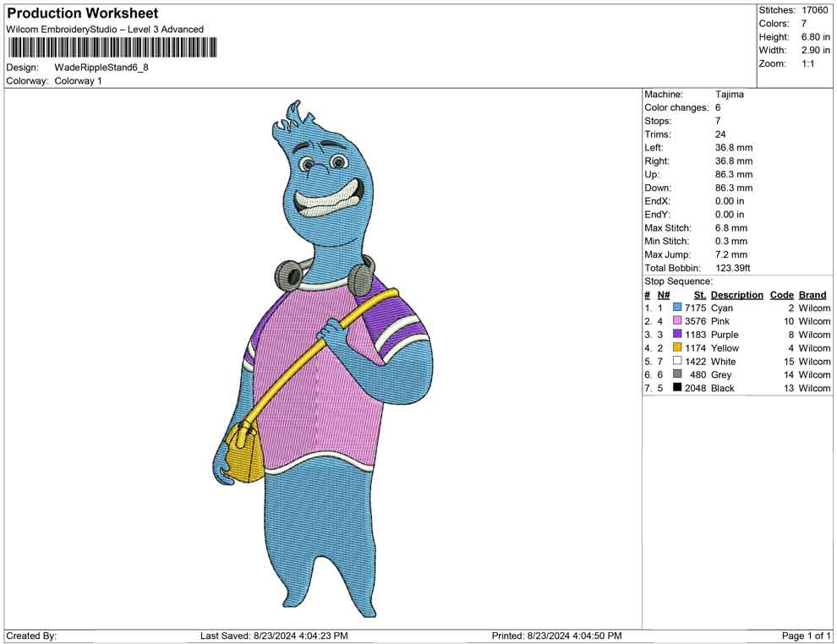Screen dimensions: 837x644
Task: Click the 'Description' column header
Action: (x=736, y=294)
